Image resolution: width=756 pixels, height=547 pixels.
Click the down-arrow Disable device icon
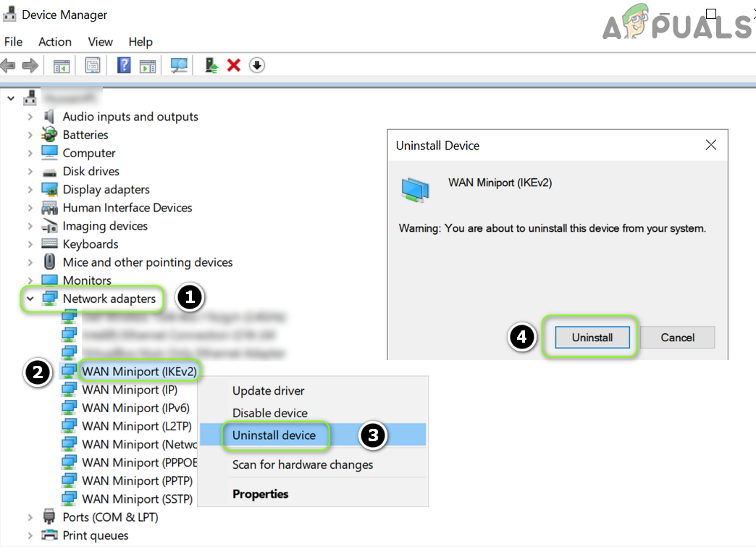tap(257, 65)
